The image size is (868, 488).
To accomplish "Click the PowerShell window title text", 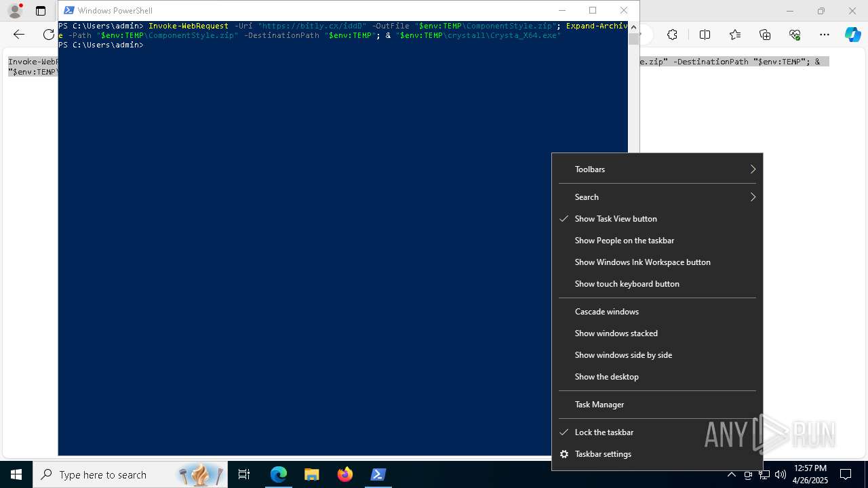I will (x=115, y=11).
